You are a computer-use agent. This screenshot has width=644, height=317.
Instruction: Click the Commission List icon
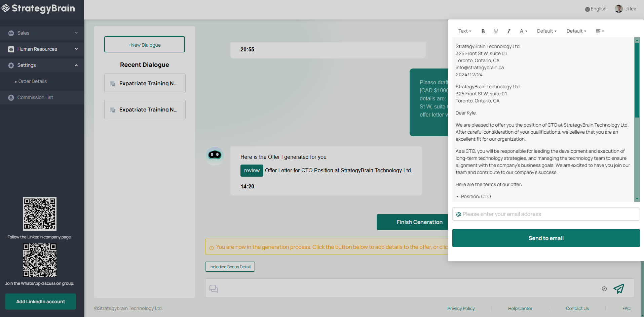[11, 98]
